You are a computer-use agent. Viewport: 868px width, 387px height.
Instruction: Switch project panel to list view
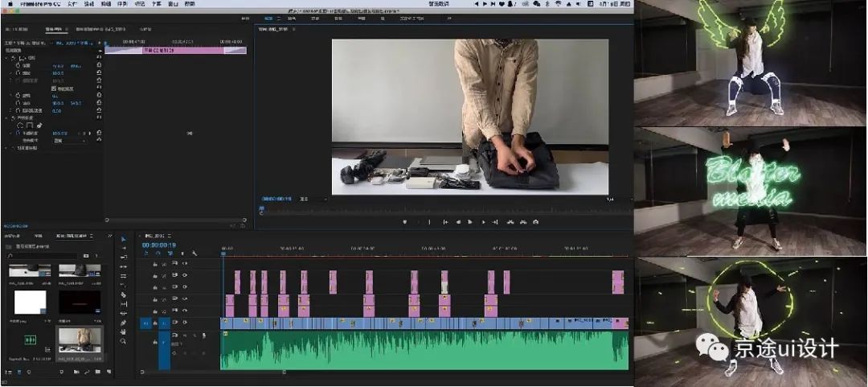[x=9, y=372]
